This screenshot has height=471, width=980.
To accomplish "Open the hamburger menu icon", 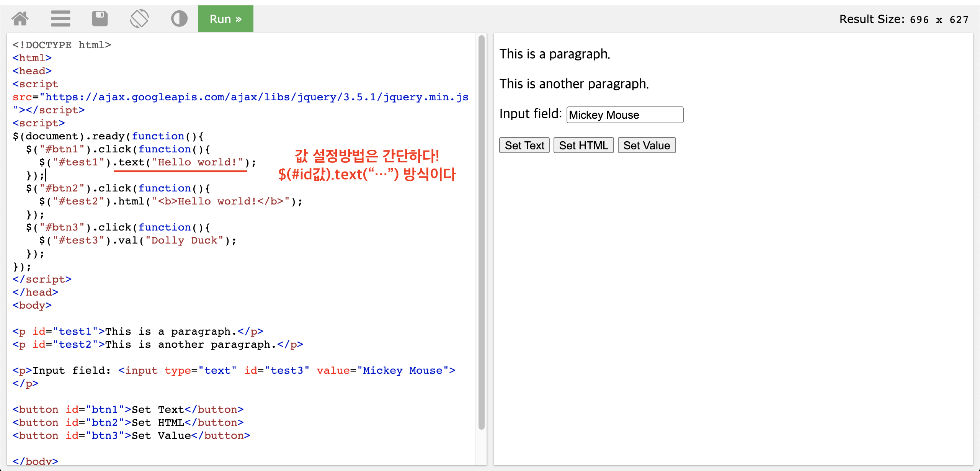I will click(60, 18).
